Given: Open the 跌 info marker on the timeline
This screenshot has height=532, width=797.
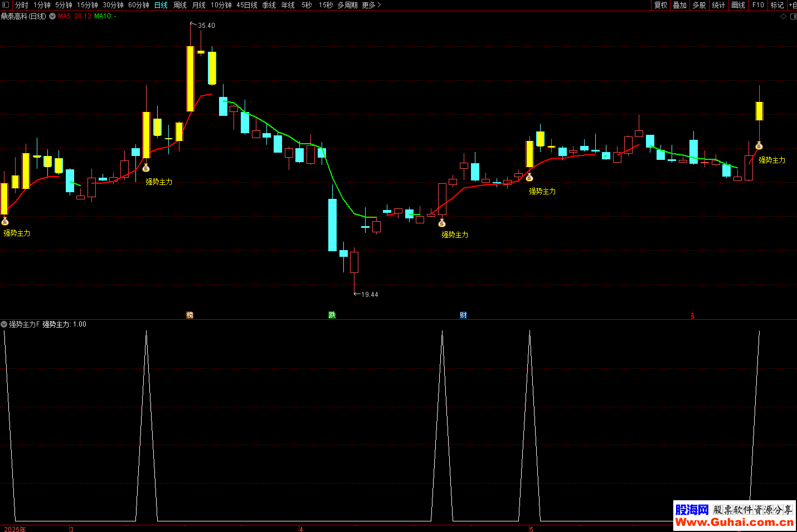Looking at the screenshot, I should pyautogui.click(x=332, y=315).
